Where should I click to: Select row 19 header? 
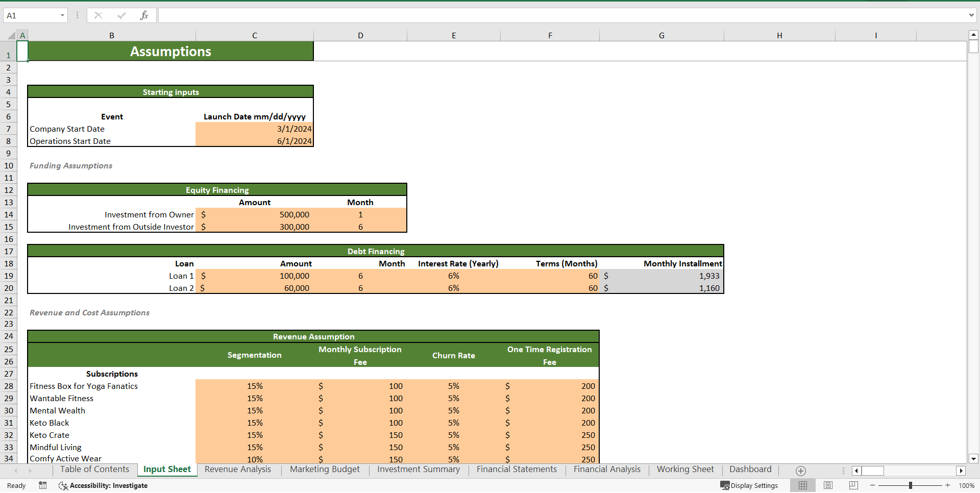point(9,276)
